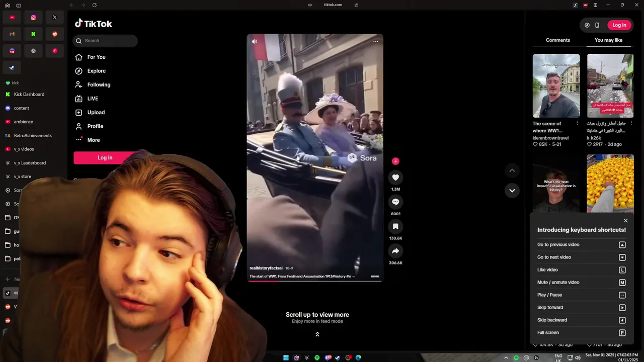Toggle the browser sidebar panel icon

coord(19,5)
